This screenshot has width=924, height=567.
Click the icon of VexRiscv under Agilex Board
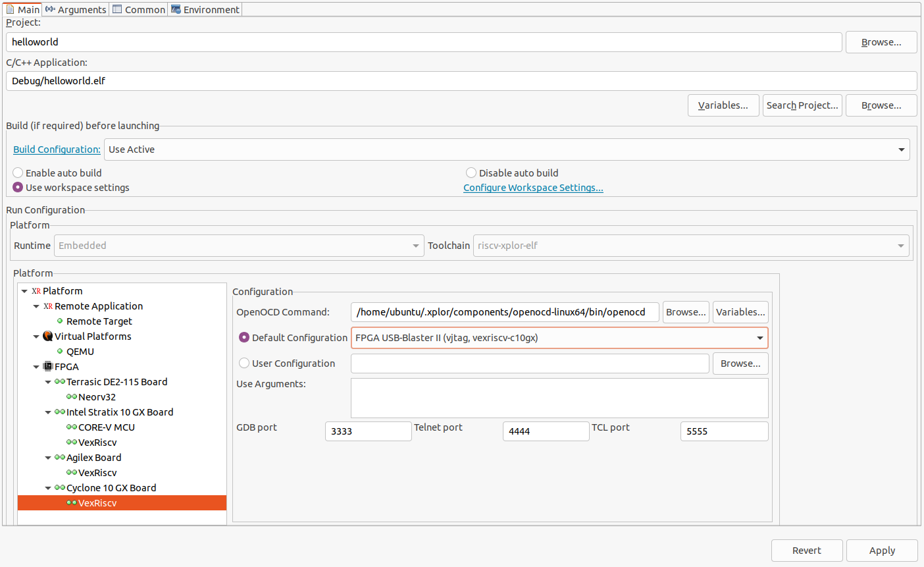(72, 473)
